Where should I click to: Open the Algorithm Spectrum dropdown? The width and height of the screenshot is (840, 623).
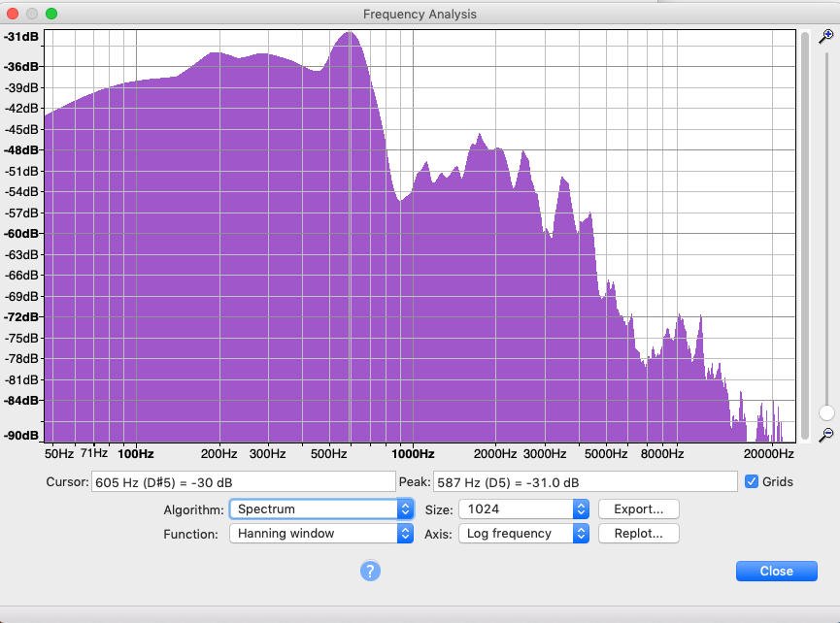coord(321,509)
